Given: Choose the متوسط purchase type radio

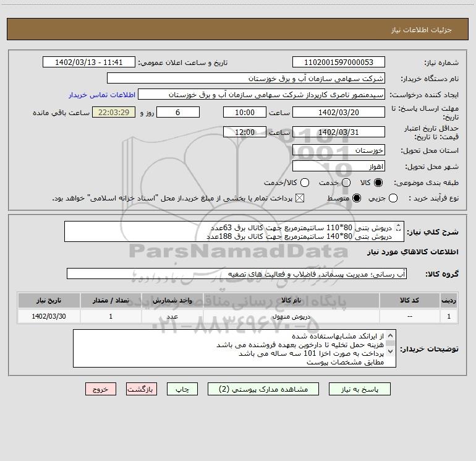Looking at the screenshot, I should 357,198.
